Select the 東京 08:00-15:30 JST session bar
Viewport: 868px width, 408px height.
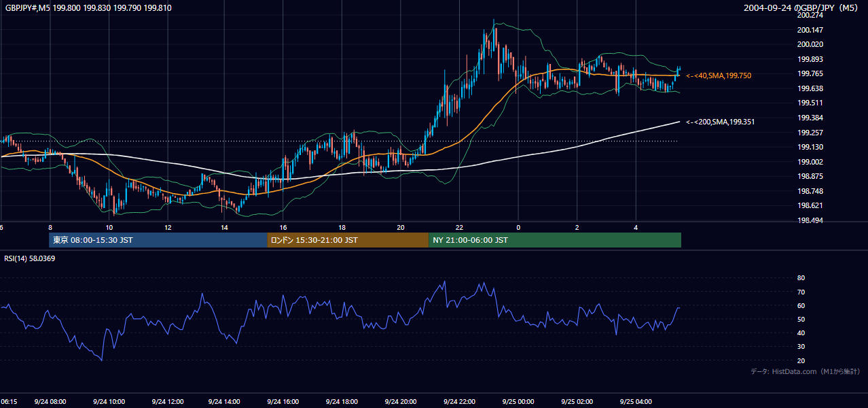pyautogui.click(x=158, y=240)
